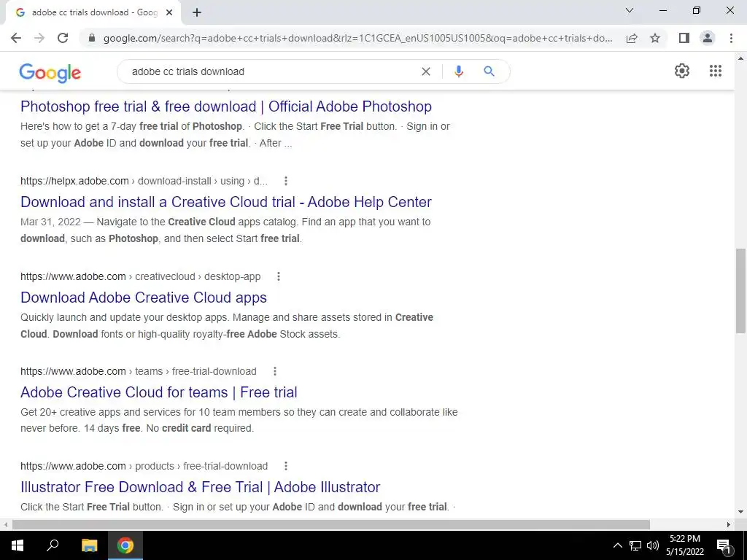This screenshot has width=747, height=560.
Task: Clear the search query with the X
Action: [426, 71]
